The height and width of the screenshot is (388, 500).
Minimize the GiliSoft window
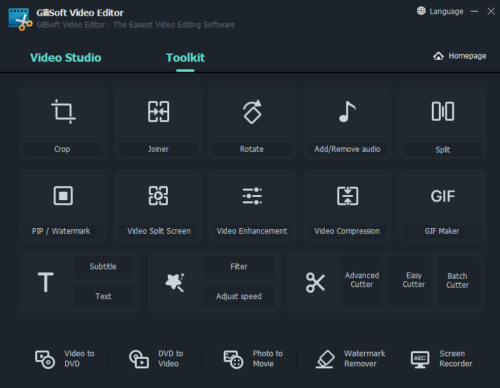tap(474, 11)
